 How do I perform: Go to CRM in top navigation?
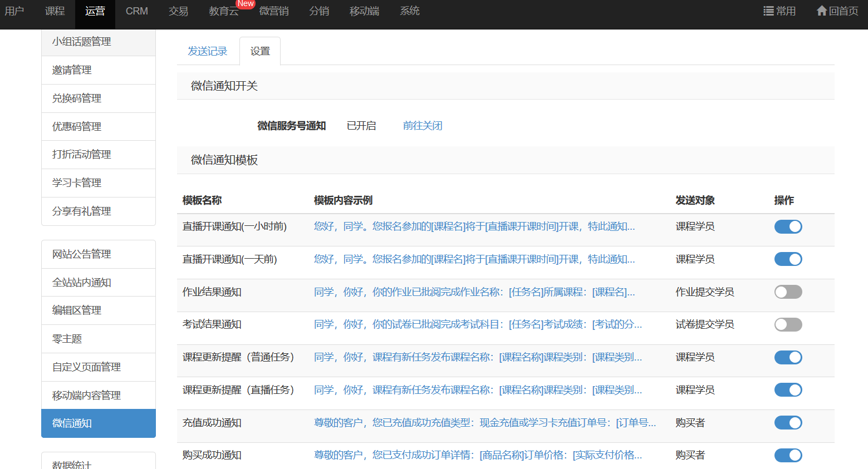click(x=136, y=11)
